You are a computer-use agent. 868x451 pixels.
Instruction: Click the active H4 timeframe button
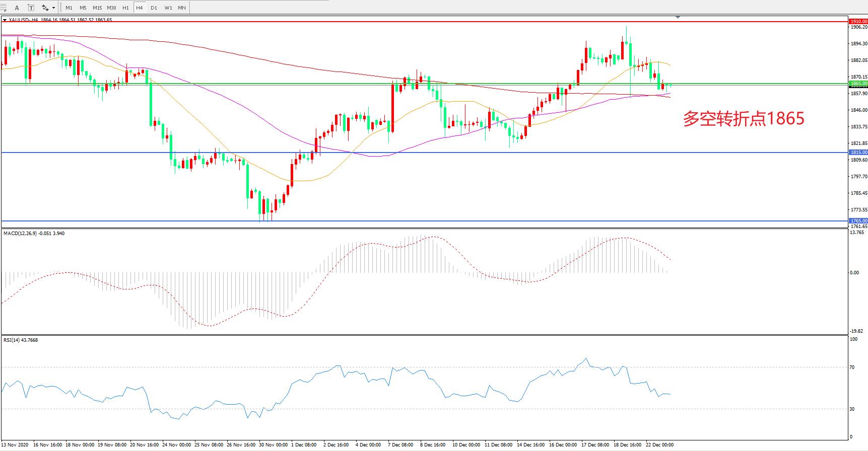pyautogui.click(x=140, y=8)
